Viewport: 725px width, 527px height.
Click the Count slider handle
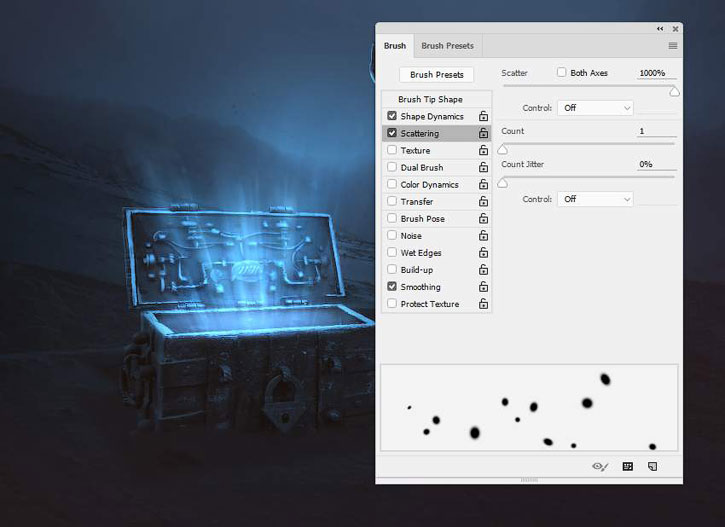503,149
